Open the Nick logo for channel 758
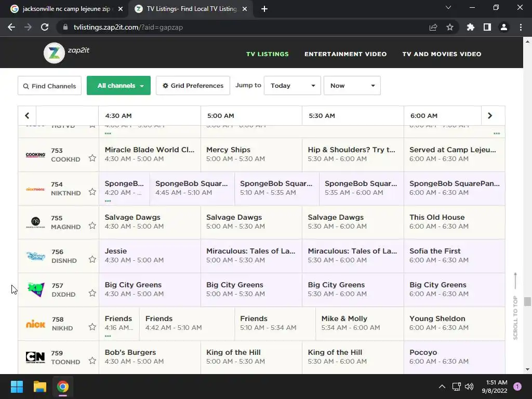The height and width of the screenshot is (399, 532). pyautogui.click(x=35, y=324)
